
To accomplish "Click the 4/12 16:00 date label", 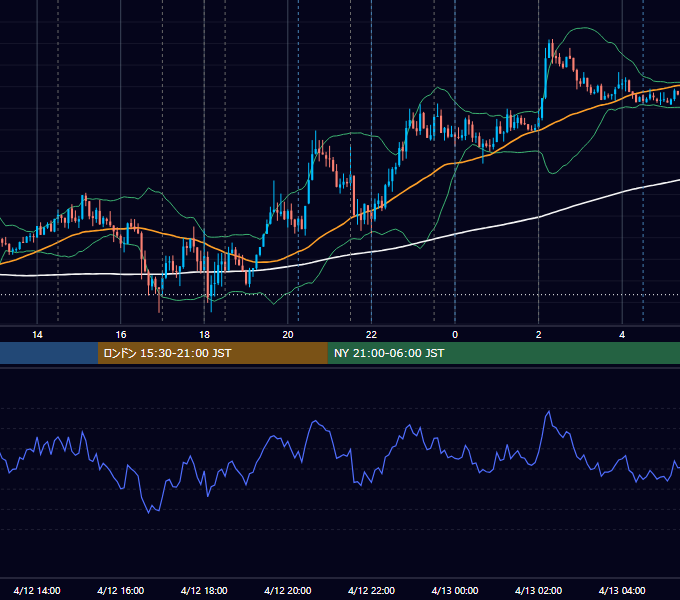I will 121,590.
